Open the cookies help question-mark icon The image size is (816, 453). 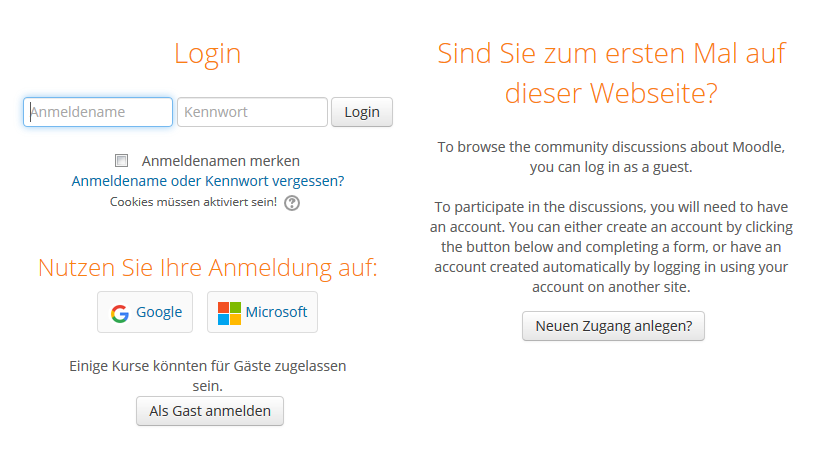tap(292, 203)
